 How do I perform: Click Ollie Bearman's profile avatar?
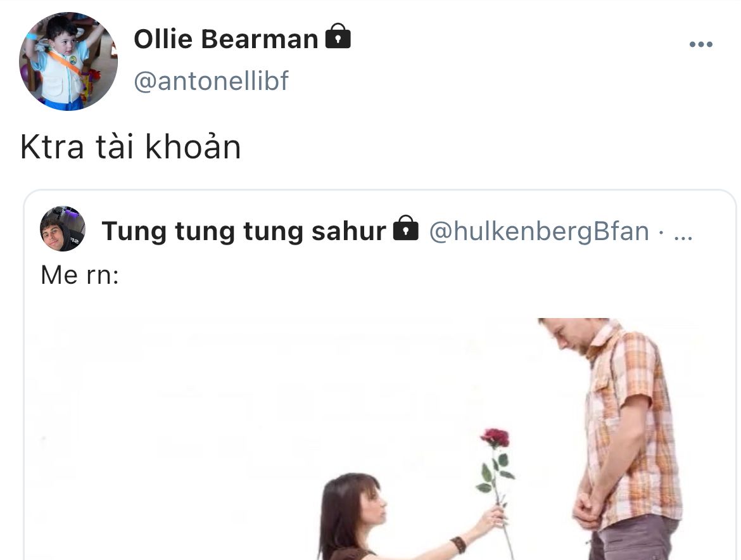(x=68, y=61)
